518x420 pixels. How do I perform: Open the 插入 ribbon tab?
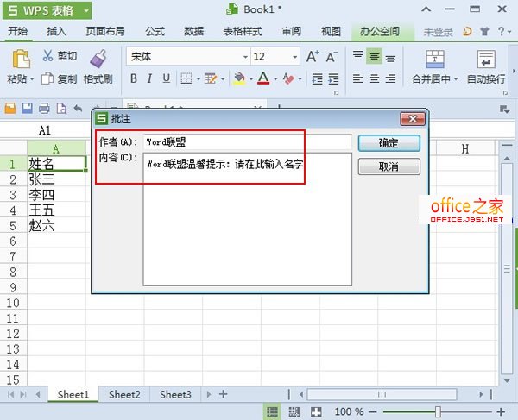pyautogui.click(x=56, y=31)
